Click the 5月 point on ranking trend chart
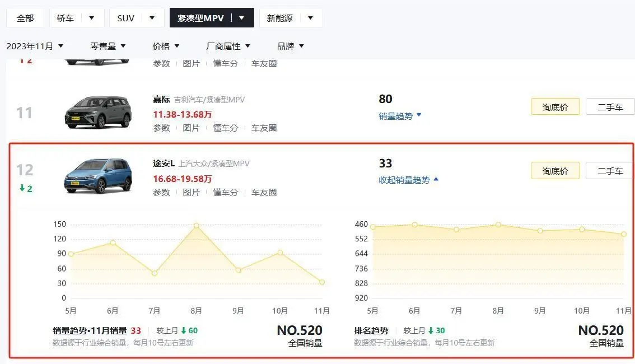 [x=373, y=227]
